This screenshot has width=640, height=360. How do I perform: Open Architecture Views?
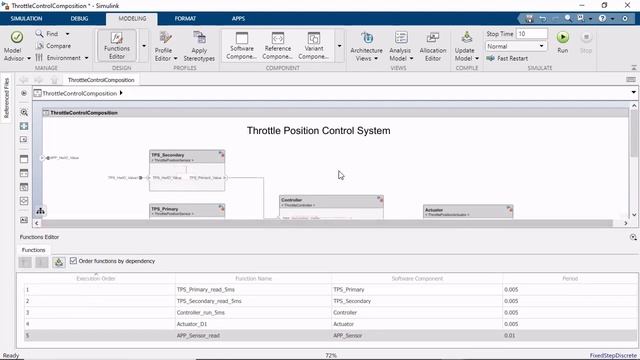tap(366, 46)
